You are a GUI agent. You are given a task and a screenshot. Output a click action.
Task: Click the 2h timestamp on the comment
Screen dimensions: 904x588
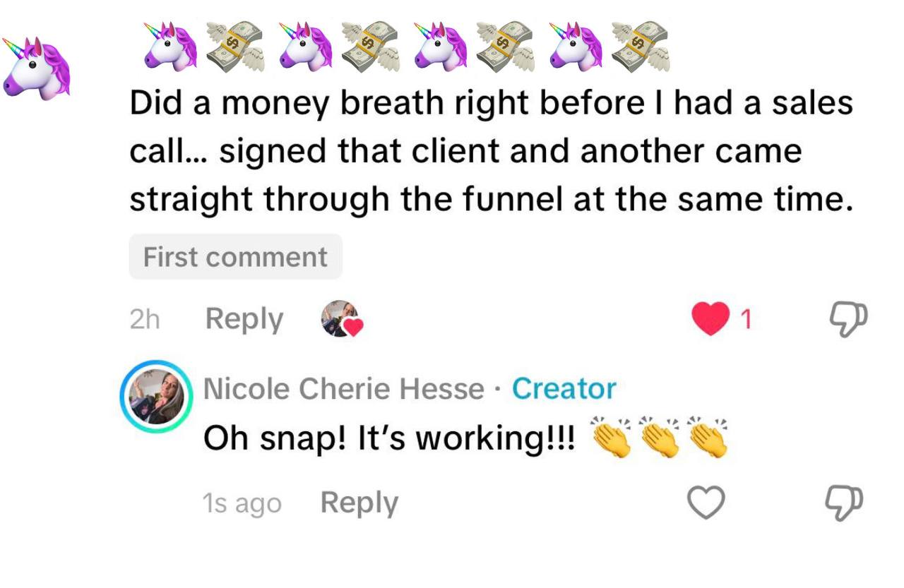145,320
